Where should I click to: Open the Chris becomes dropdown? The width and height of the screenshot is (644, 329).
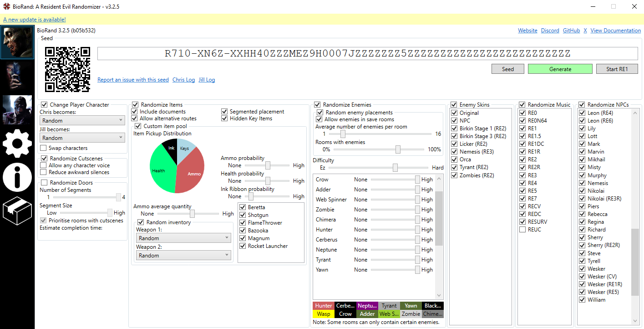[x=82, y=120]
